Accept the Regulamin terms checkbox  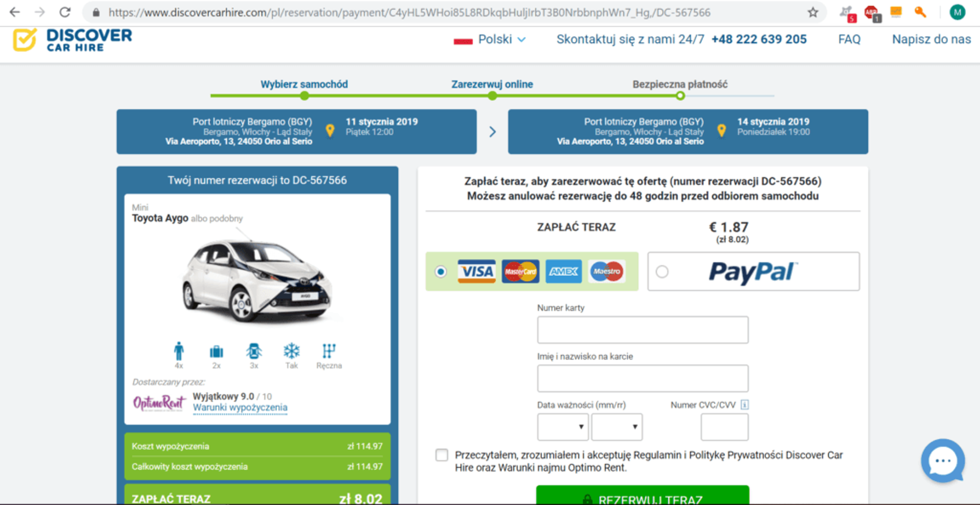point(441,455)
